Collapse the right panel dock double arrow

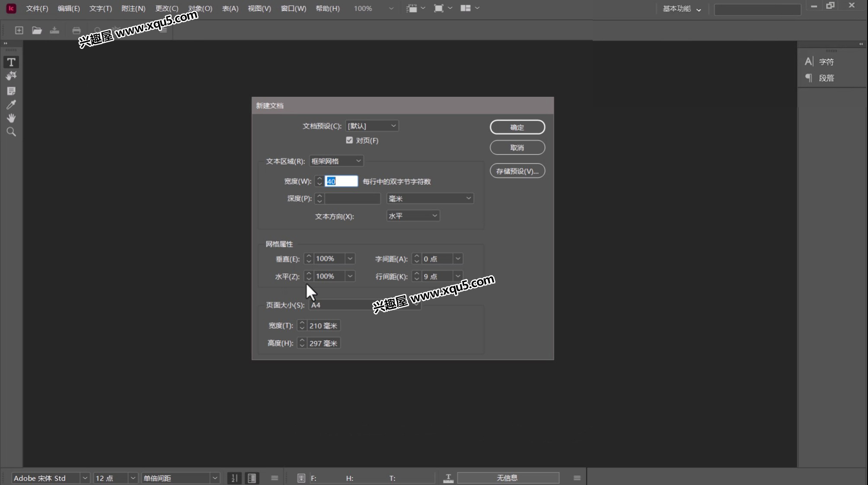click(x=861, y=44)
